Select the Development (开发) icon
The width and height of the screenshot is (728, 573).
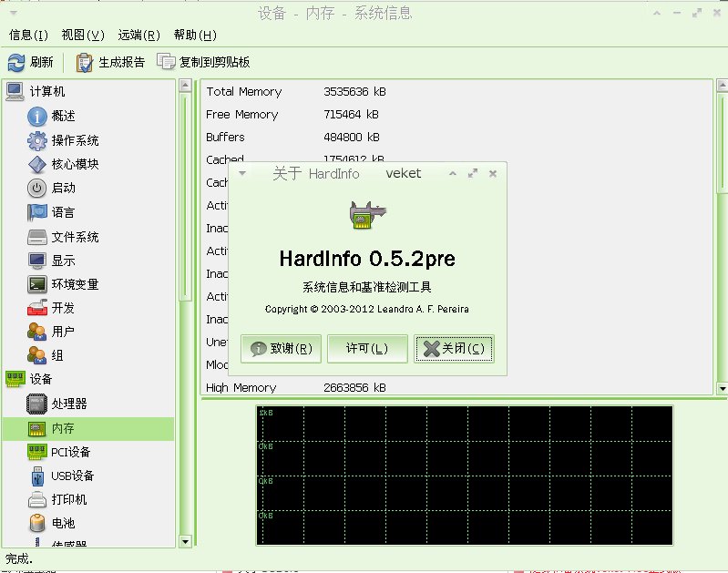(x=37, y=308)
